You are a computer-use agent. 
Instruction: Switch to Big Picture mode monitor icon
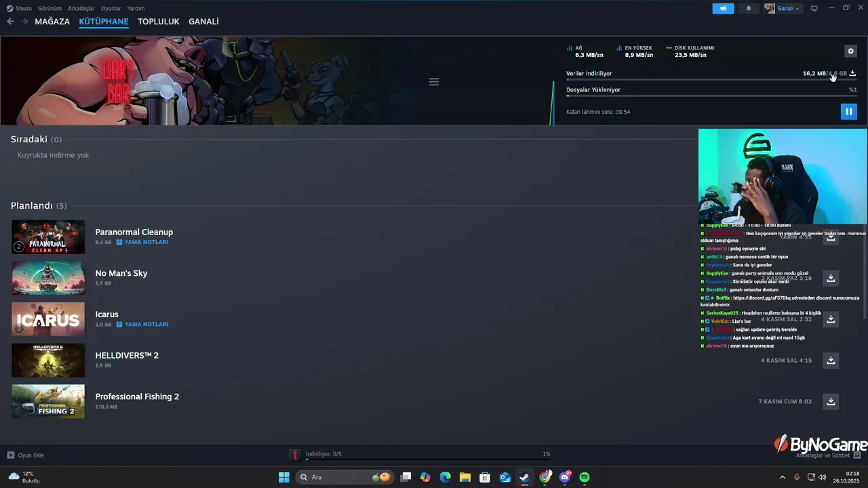[814, 8]
